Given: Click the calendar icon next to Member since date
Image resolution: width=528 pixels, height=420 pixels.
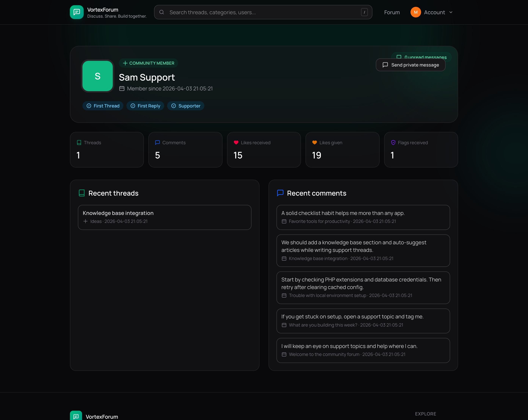Looking at the screenshot, I should (x=122, y=89).
